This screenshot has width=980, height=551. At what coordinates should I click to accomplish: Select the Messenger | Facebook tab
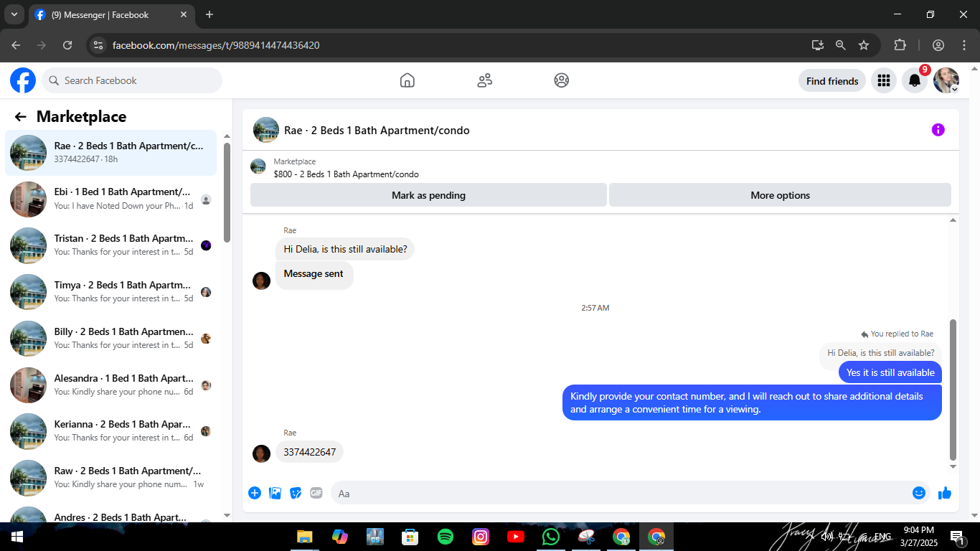pos(111,14)
